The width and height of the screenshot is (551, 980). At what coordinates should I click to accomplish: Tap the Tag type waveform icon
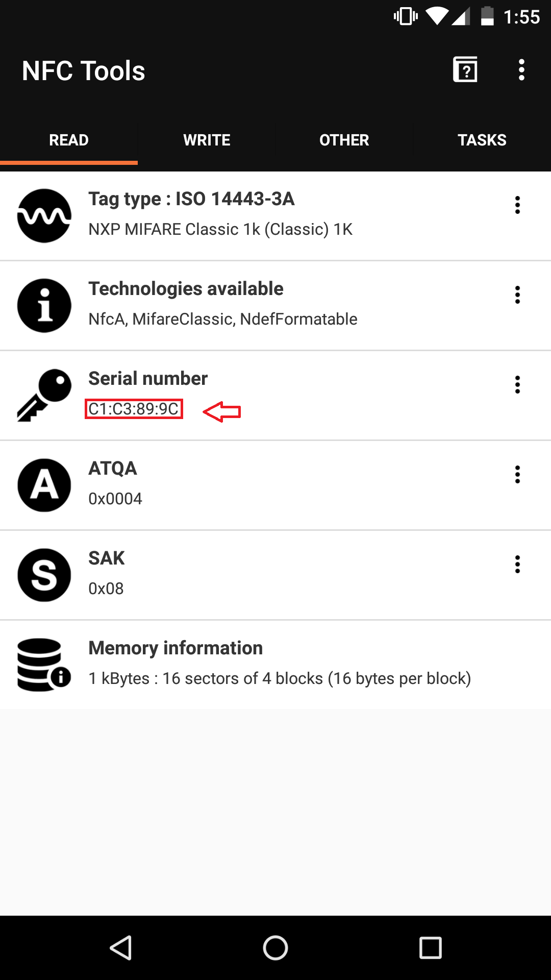(44, 216)
